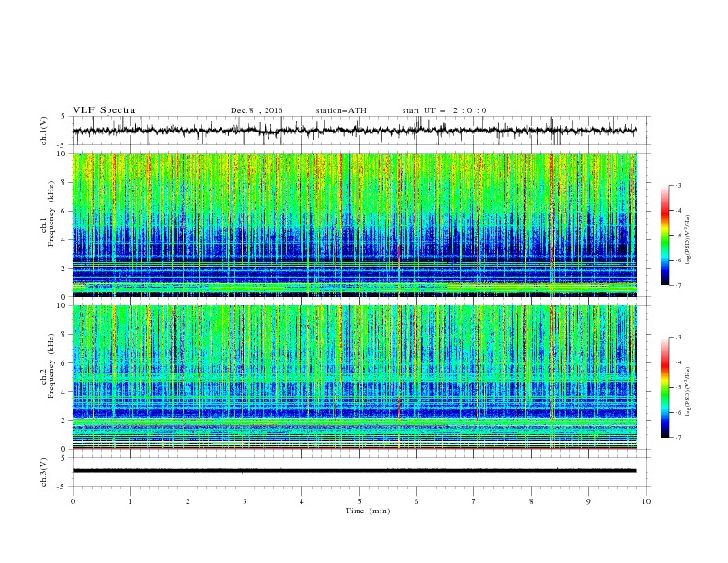Click the "ch.3(V)" axis label
The height and width of the screenshot is (563, 728).
[44, 472]
